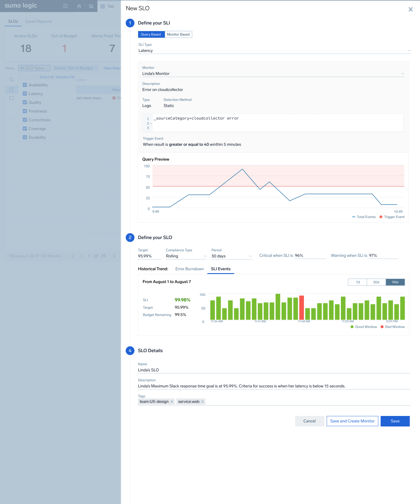Click Save and Create Monitor button
Viewport: 420px width, 504px height.
click(x=352, y=421)
